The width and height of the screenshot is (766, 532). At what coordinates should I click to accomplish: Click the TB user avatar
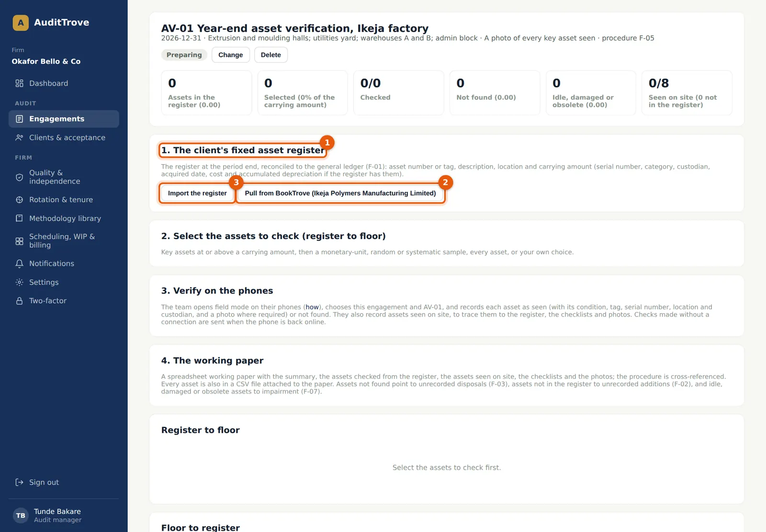pyautogui.click(x=21, y=516)
